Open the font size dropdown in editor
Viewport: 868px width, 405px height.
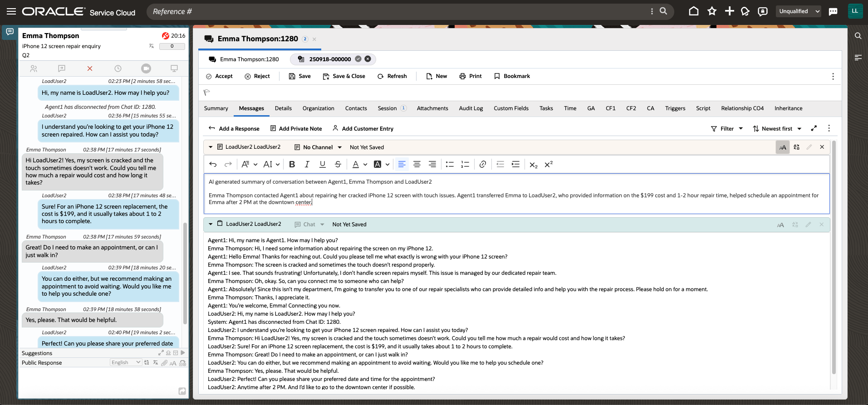pos(271,164)
